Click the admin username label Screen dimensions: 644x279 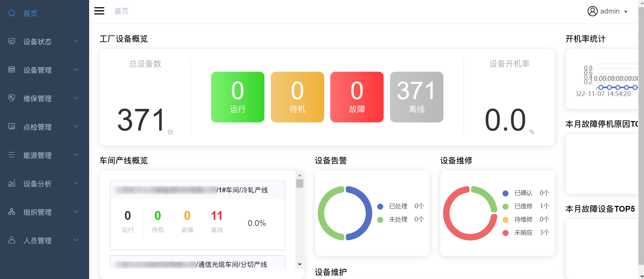[610, 11]
